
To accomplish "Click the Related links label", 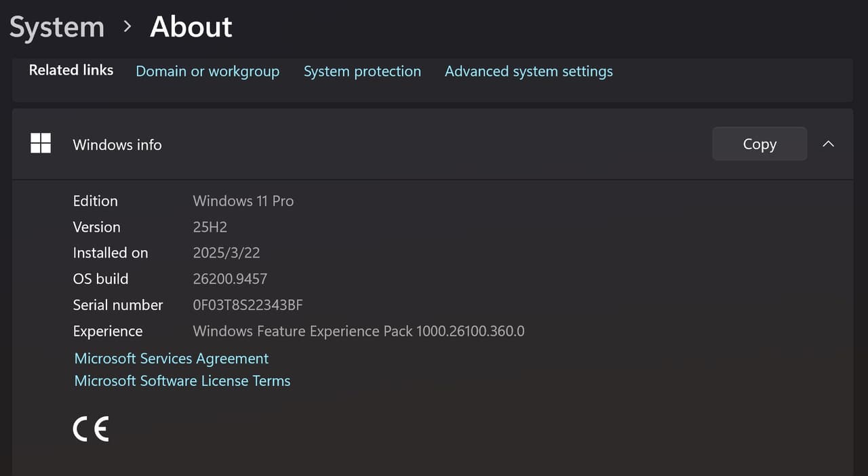I will coord(71,70).
